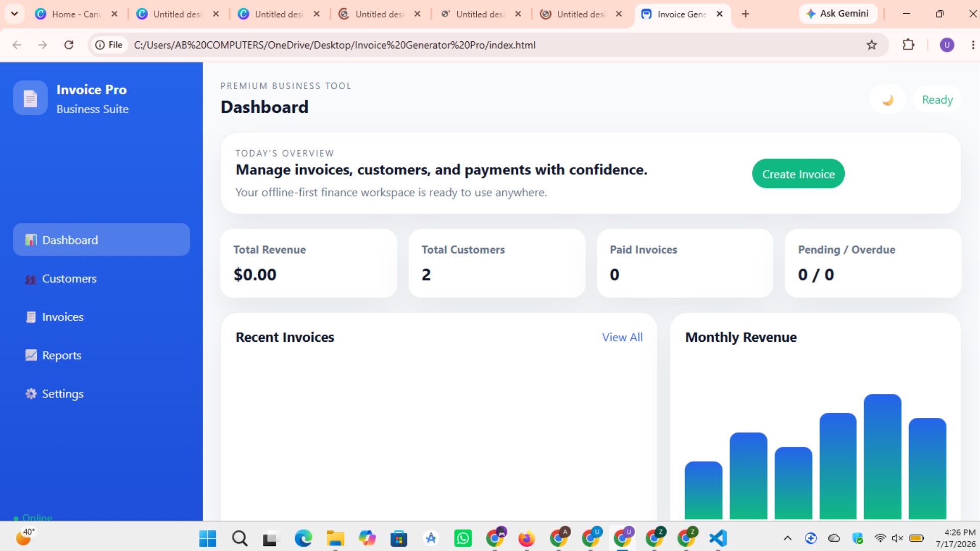Click the Create Invoice button

798,174
